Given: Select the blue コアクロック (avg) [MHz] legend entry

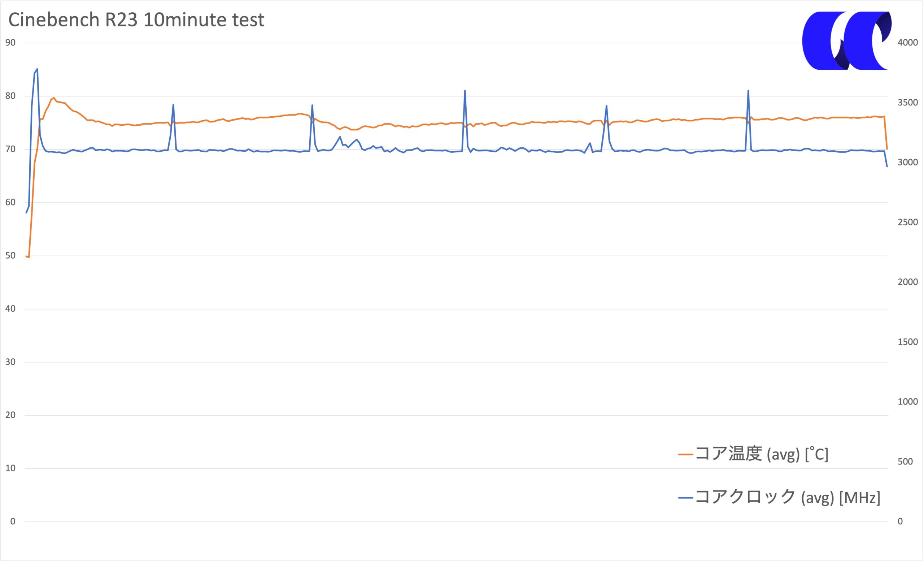Looking at the screenshot, I should click(779, 497).
